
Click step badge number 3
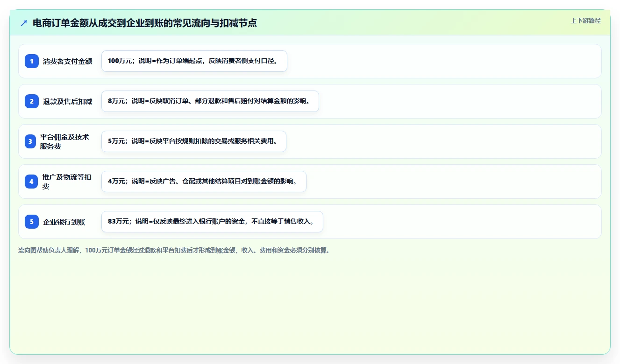click(30, 141)
